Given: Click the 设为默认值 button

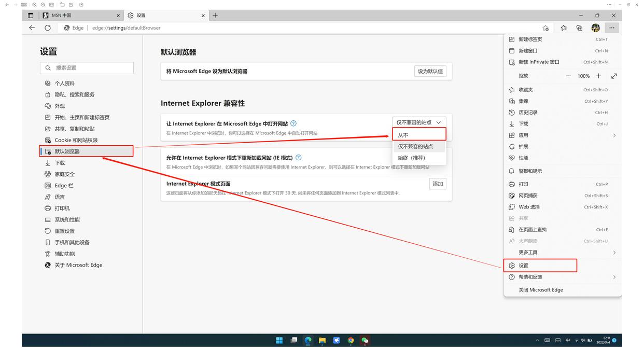Looking at the screenshot, I should pos(431,71).
